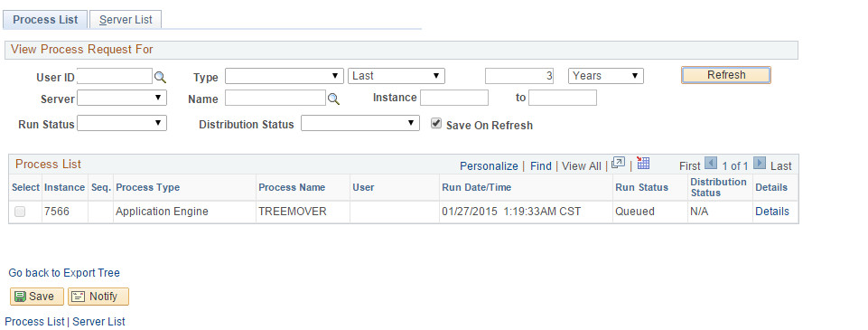
Task: Go to the next row with right arrow
Action: (x=760, y=164)
